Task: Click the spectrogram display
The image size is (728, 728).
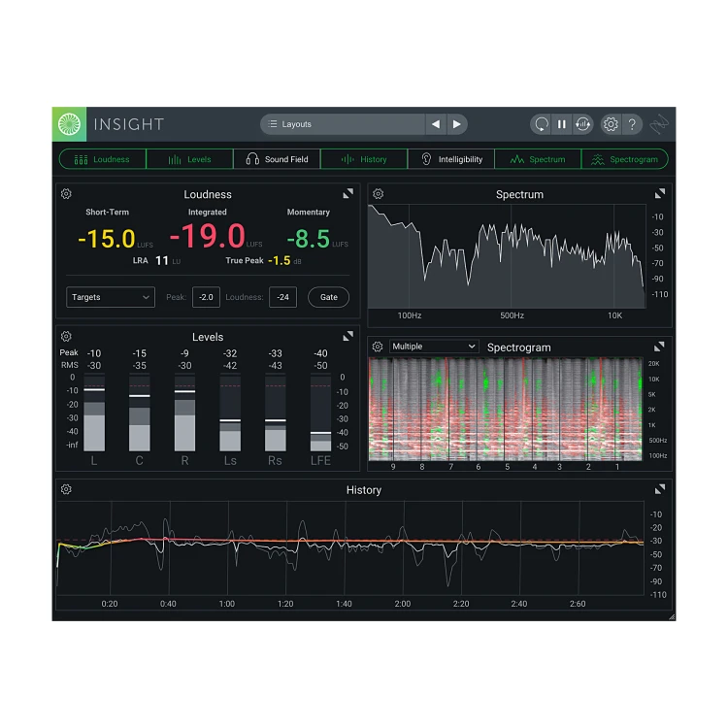Action: point(505,409)
